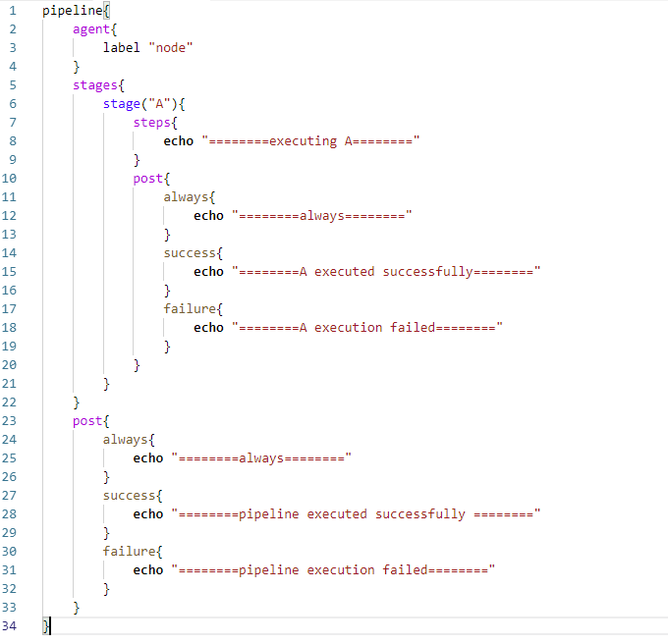Click the stage("A") declaration on line 6
This screenshot has width=668, height=644.
tap(140, 103)
